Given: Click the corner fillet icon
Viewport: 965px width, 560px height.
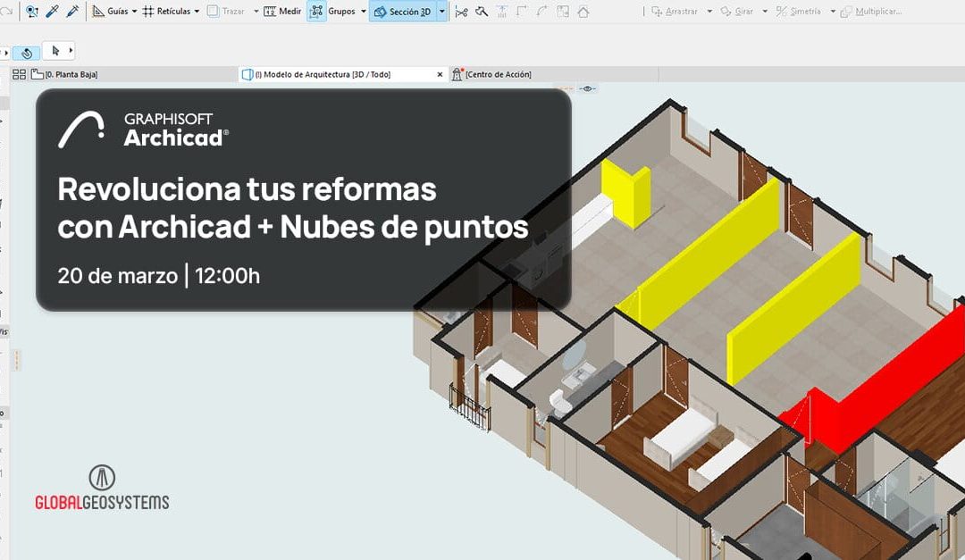Looking at the screenshot, I should pos(522,12).
